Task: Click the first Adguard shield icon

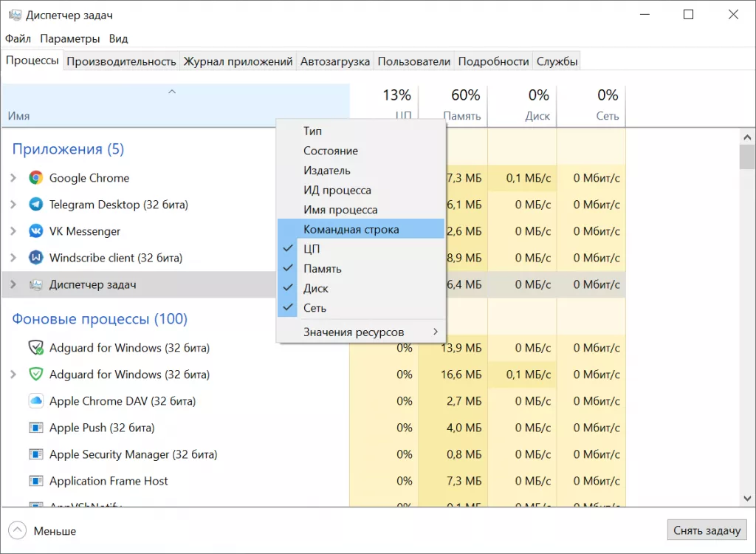Action: pos(35,348)
